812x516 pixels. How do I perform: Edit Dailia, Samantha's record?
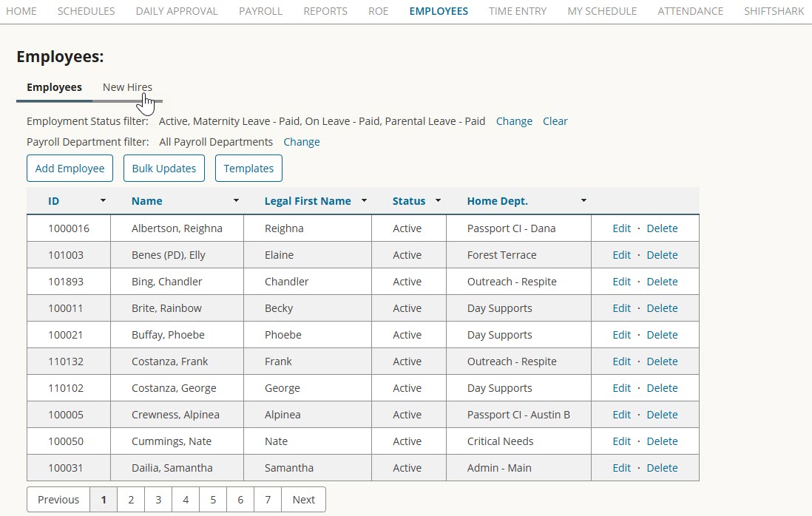tap(621, 468)
